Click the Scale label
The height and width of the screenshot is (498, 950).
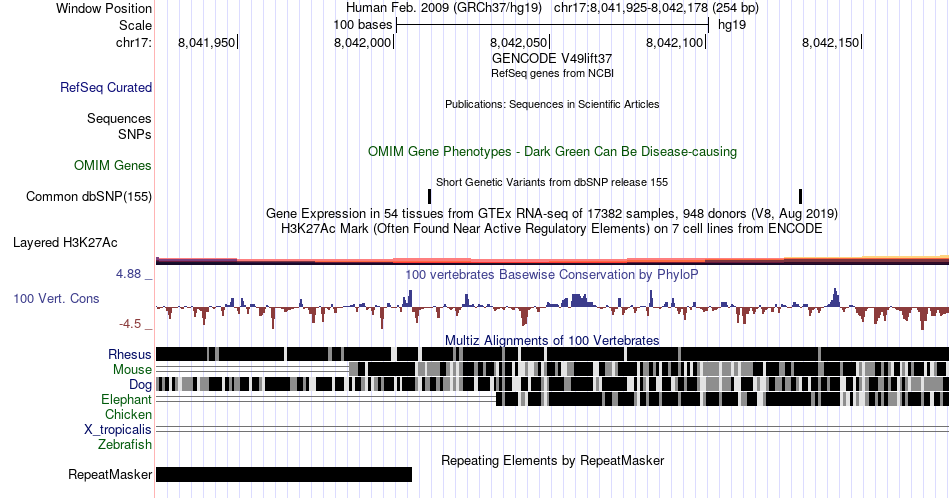(135, 25)
